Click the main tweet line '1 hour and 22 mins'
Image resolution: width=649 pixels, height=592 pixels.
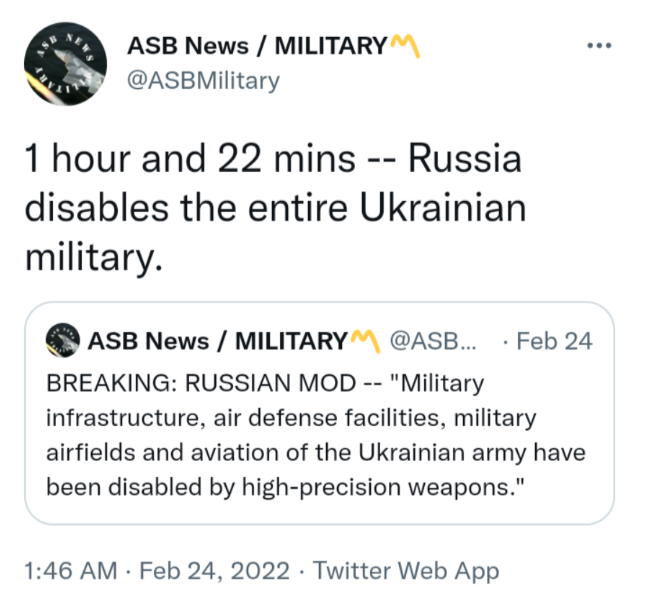[x=190, y=159]
